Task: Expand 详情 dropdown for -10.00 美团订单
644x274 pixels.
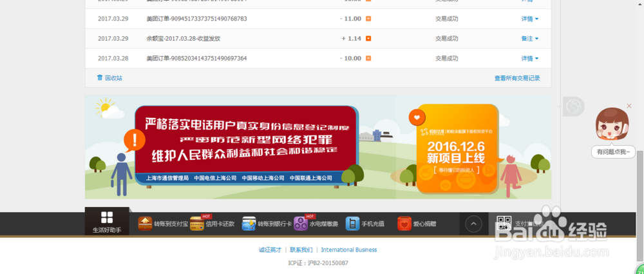Action: [530, 59]
